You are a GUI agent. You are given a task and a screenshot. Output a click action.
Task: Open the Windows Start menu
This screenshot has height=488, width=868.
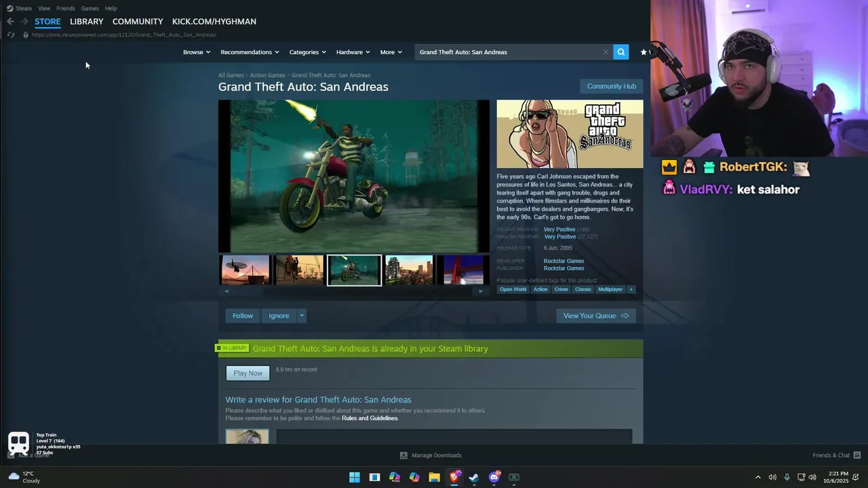[x=355, y=477]
